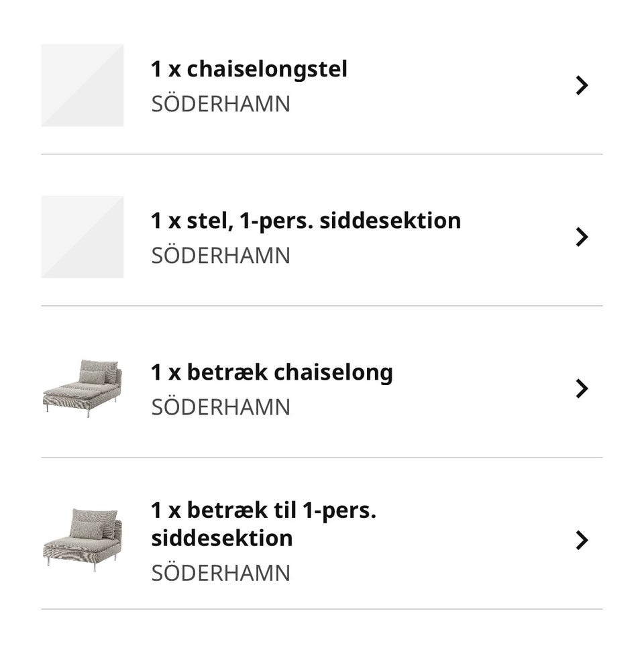This screenshot has height=646, width=644.
Task: Open the "chaiselongstel" product title
Action: [x=267, y=69]
